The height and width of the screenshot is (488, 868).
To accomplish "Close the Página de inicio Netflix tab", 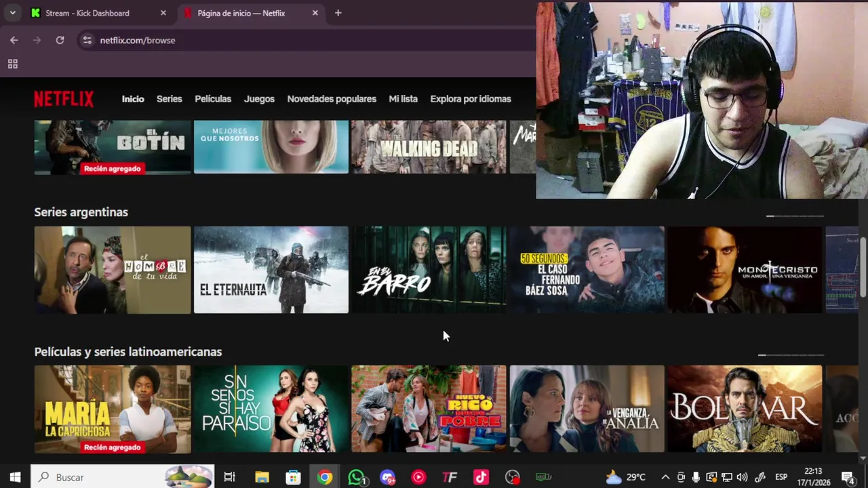I will (x=315, y=13).
